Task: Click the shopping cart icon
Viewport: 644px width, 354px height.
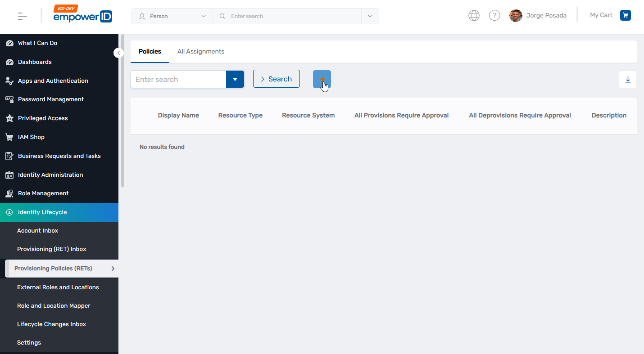Action: pos(626,15)
